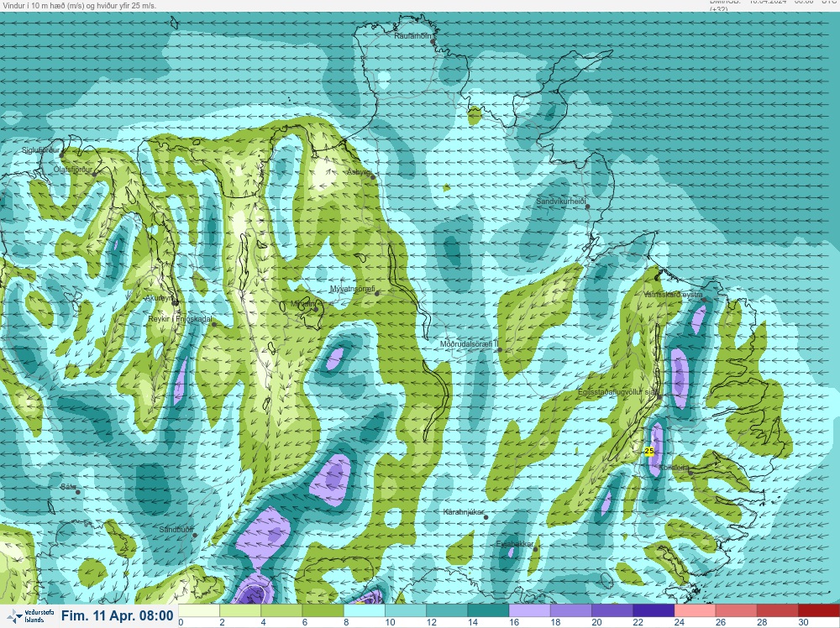Click the Sáta station label
Image resolution: width=840 pixels, height=628 pixels.
click(x=68, y=487)
